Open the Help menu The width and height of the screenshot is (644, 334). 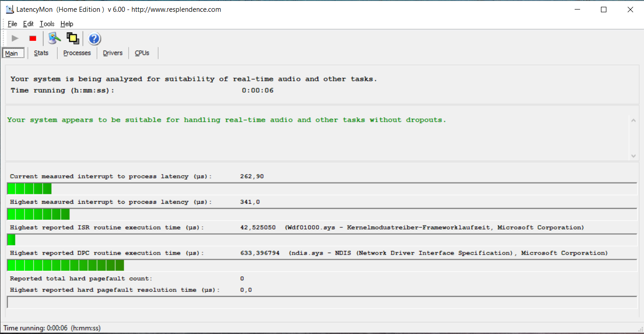click(x=67, y=24)
